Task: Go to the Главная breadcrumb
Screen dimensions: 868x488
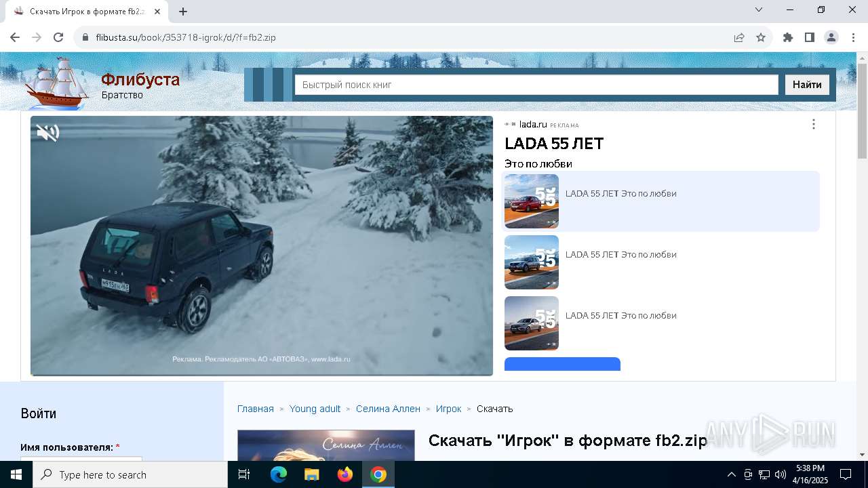Action: click(256, 409)
